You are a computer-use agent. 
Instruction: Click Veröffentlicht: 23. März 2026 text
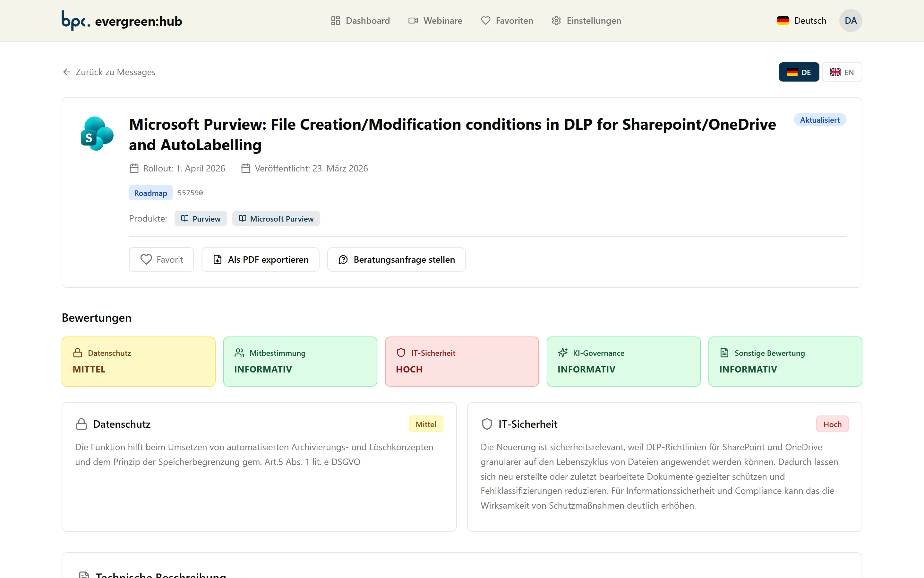coord(311,168)
